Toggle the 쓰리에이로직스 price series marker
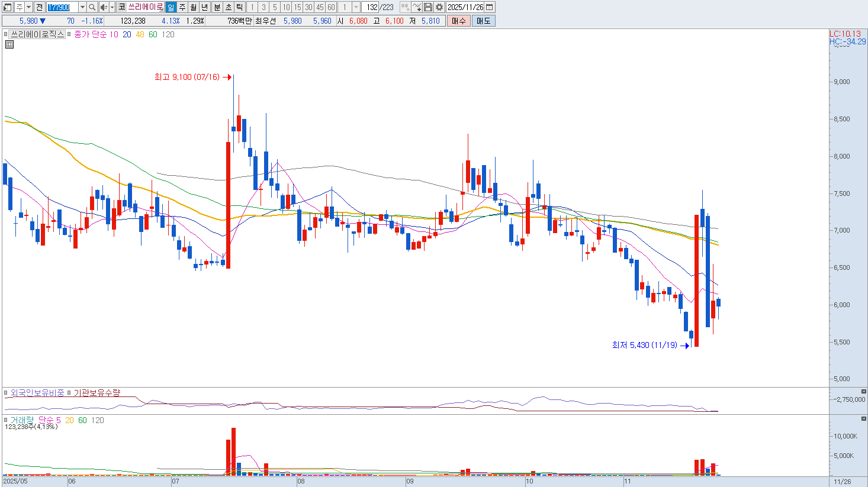The width and height of the screenshot is (868, 487). 7,35
